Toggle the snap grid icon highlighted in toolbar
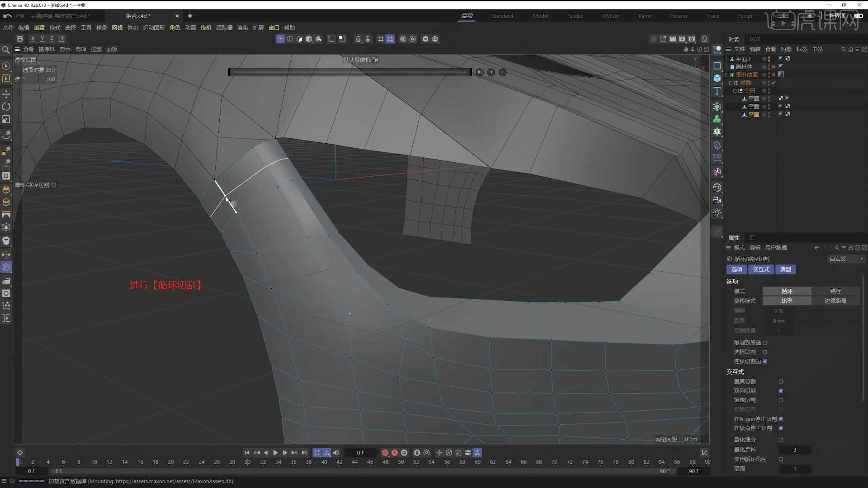Viewport: 868px width, 488px height. [390, 39]
